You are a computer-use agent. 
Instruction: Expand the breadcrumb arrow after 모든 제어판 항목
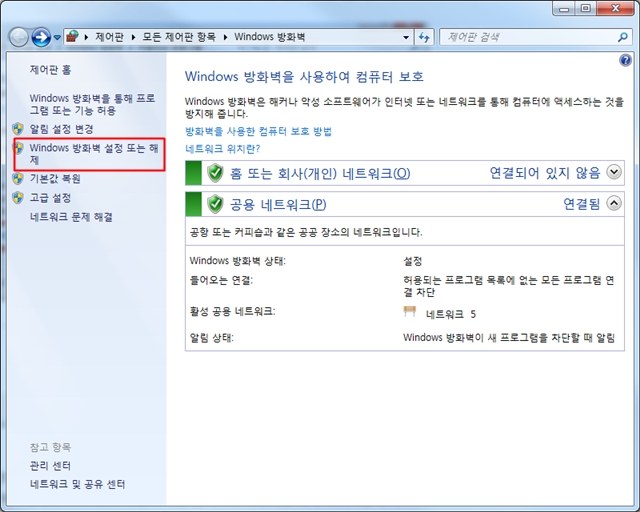pos(225,37)
